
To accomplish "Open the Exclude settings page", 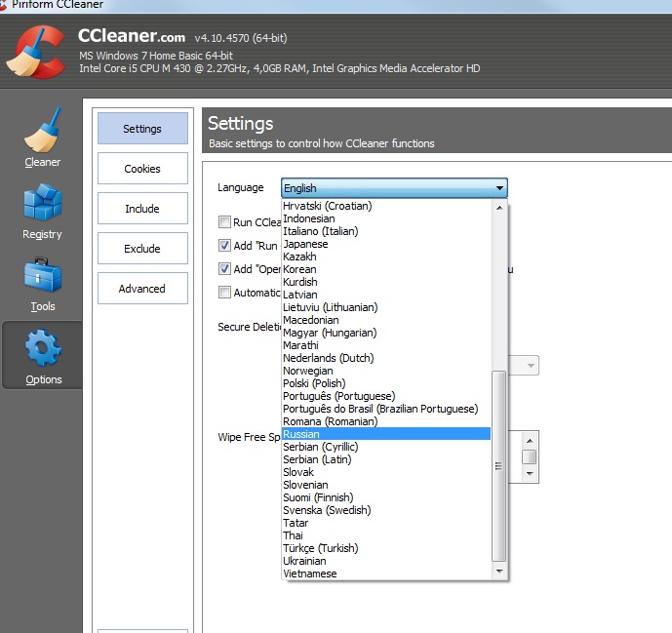I will click(x=142, y=249).
